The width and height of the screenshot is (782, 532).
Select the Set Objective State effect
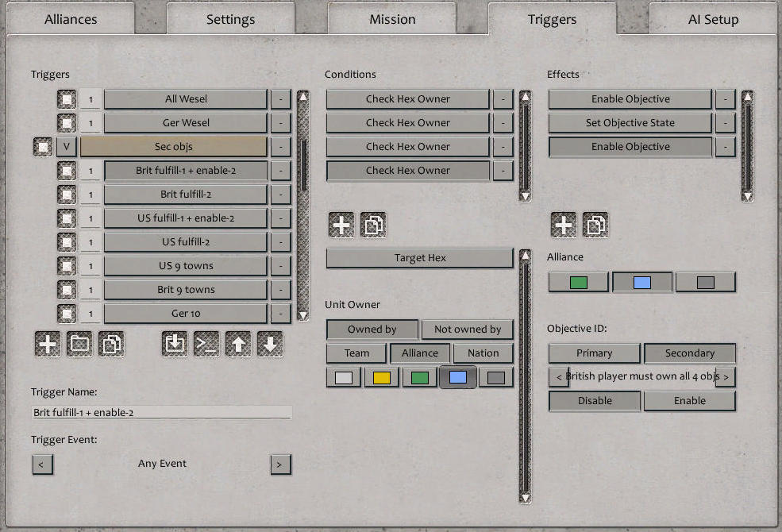coord(630,122)
